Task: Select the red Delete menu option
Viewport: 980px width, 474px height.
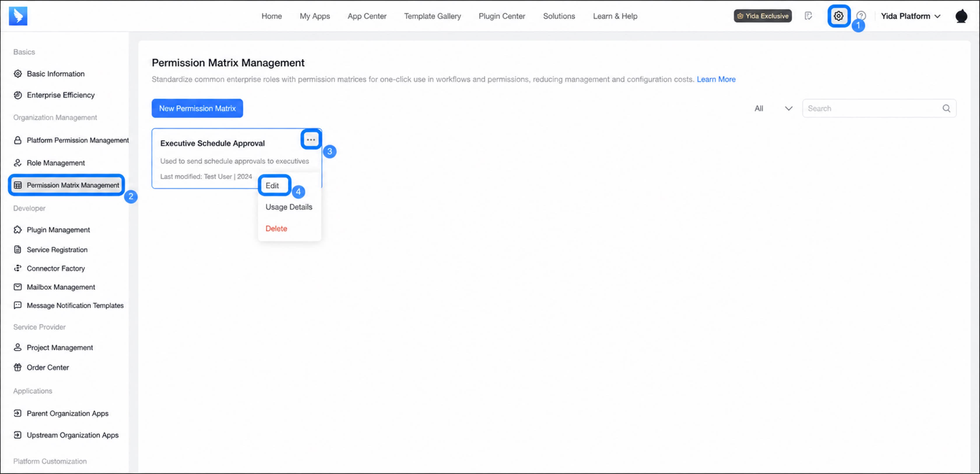Action: [276, 229]
